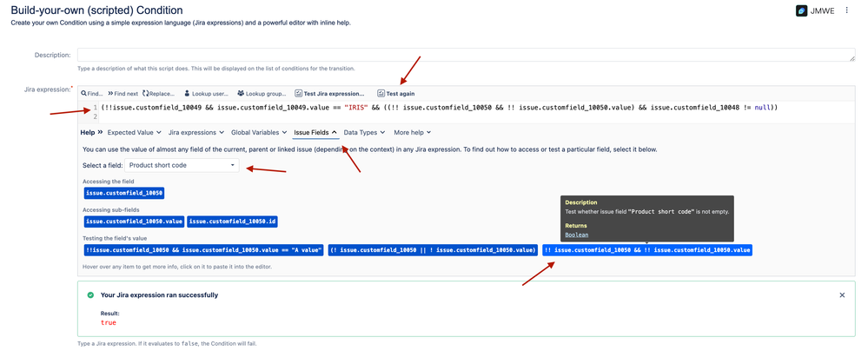Paste the field-not-empty test snippet
Viewport: 868px width, 364px height.
coord(647,250)
